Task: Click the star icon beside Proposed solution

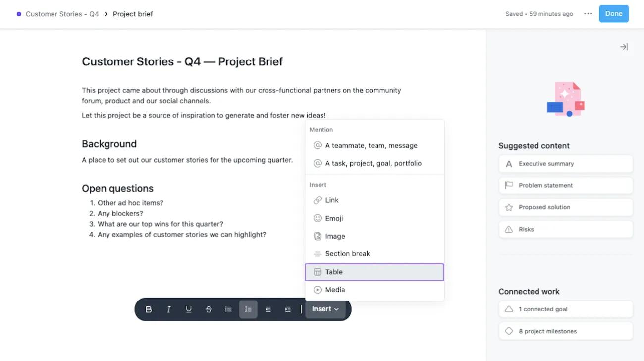Action: click(x=508, y=207)
